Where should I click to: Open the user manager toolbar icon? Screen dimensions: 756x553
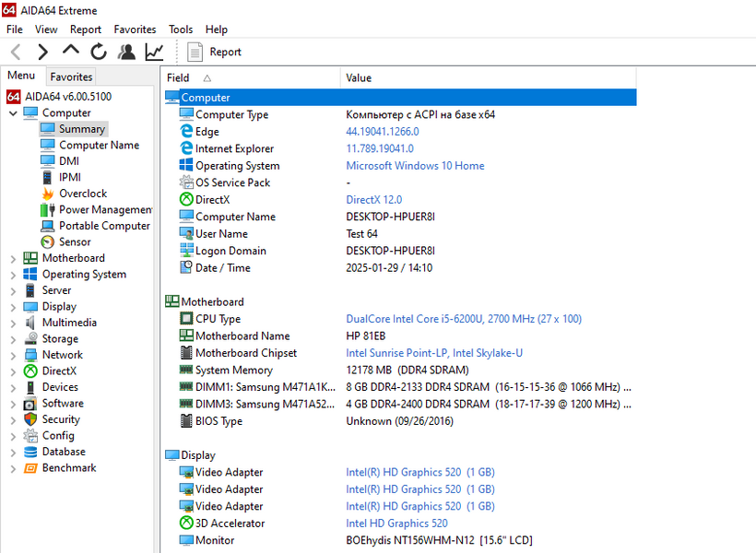126,52
